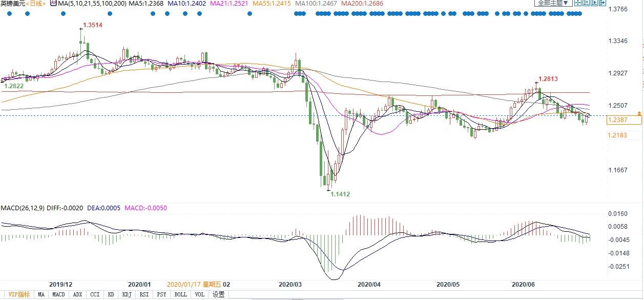Viewport: 644px width, 300px height.
Task: Select the RSI indicator tab
Action: pyautogui.click(x=144, y=294)
